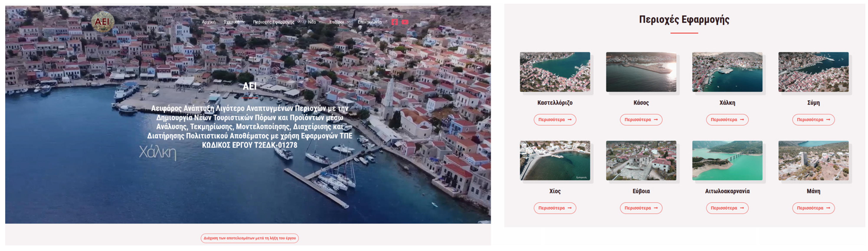Viewport: 868px width, 251px height.
Task: Expand Περιοχές Εφαρμογής dropdown in navbar
Action: [x=276, y=22]
